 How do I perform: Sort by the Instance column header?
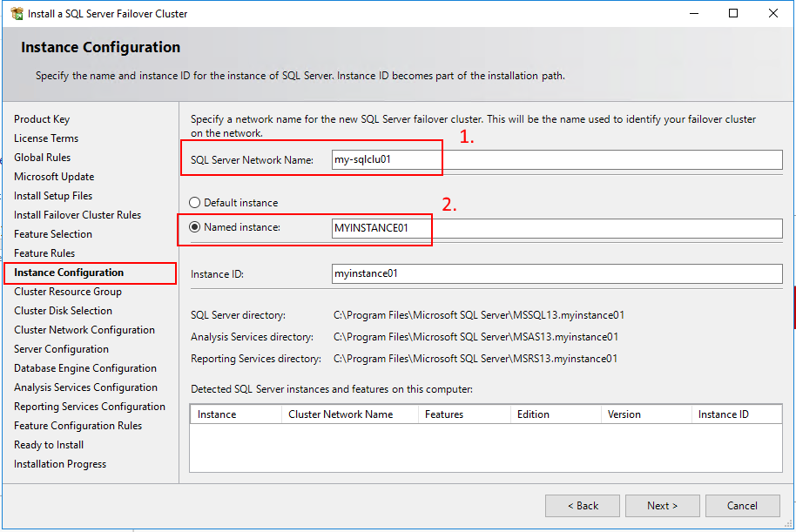(x=236, y=414)
